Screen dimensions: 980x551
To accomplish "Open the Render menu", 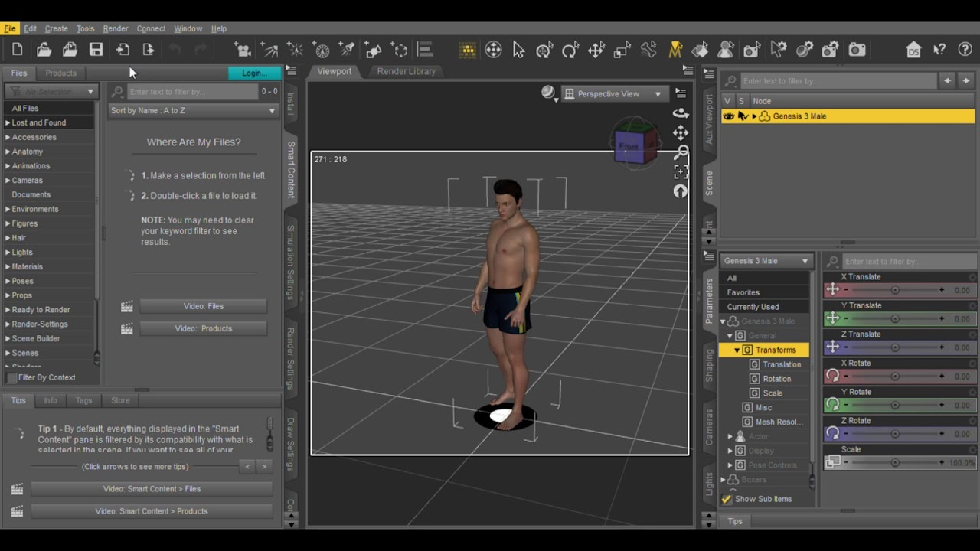I will (116, 28).
